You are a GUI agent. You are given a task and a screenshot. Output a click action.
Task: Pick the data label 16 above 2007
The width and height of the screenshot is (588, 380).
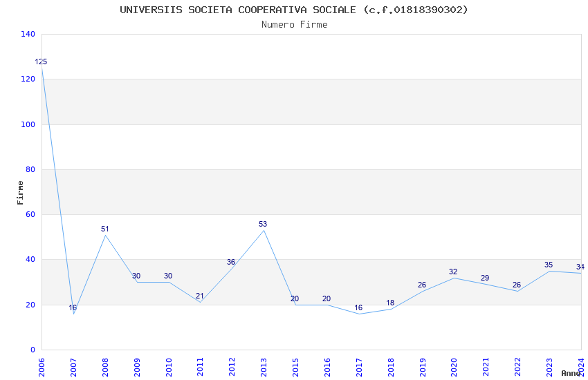point(73,307)
